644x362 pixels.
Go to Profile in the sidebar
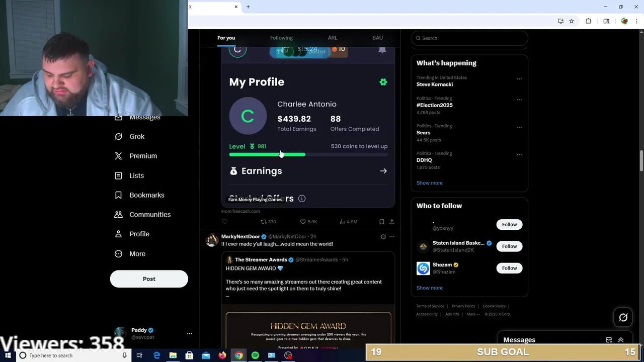tap(132, 234)
